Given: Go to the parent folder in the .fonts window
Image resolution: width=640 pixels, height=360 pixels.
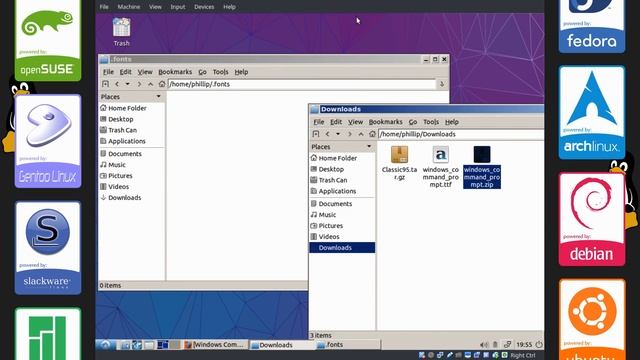Looking at the screenshot, I should [x=151, y=84].
